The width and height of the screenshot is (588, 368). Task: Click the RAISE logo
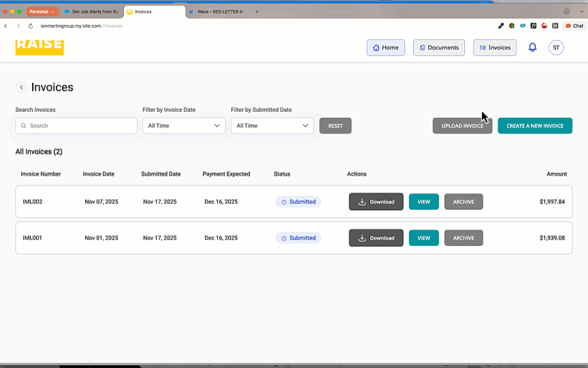[39, 46]
